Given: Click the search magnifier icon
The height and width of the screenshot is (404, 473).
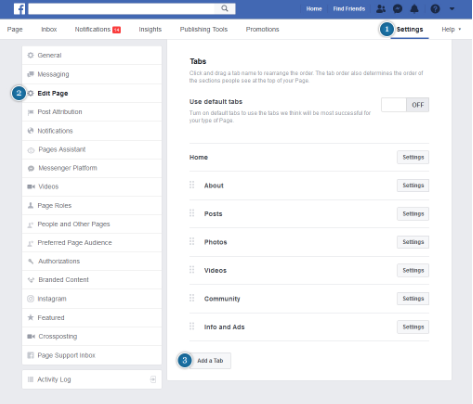Looking at the screenshot, I should (x=225, y=8).
